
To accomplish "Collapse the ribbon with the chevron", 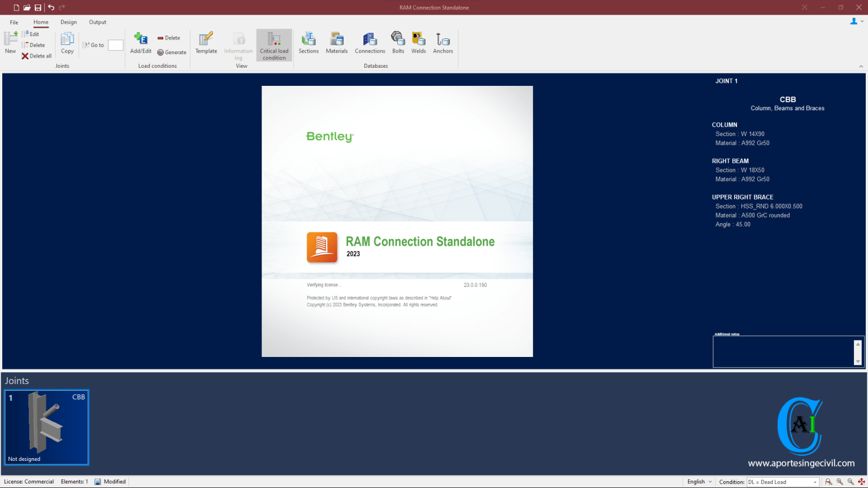I will [x=861, y=66].
